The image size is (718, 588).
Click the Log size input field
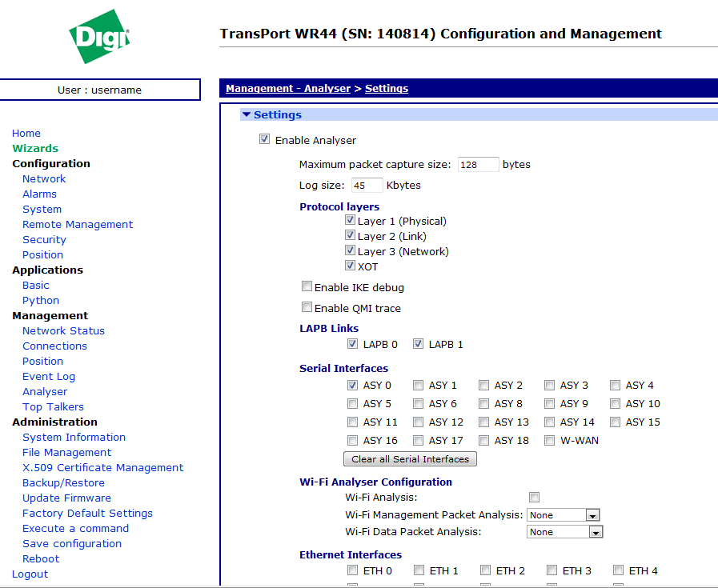[x=367, y=186]
